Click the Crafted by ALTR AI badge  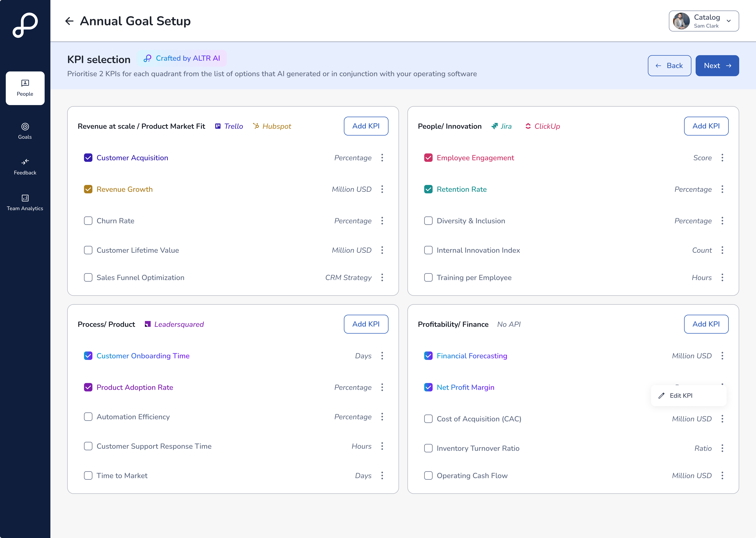coord(182,58)
